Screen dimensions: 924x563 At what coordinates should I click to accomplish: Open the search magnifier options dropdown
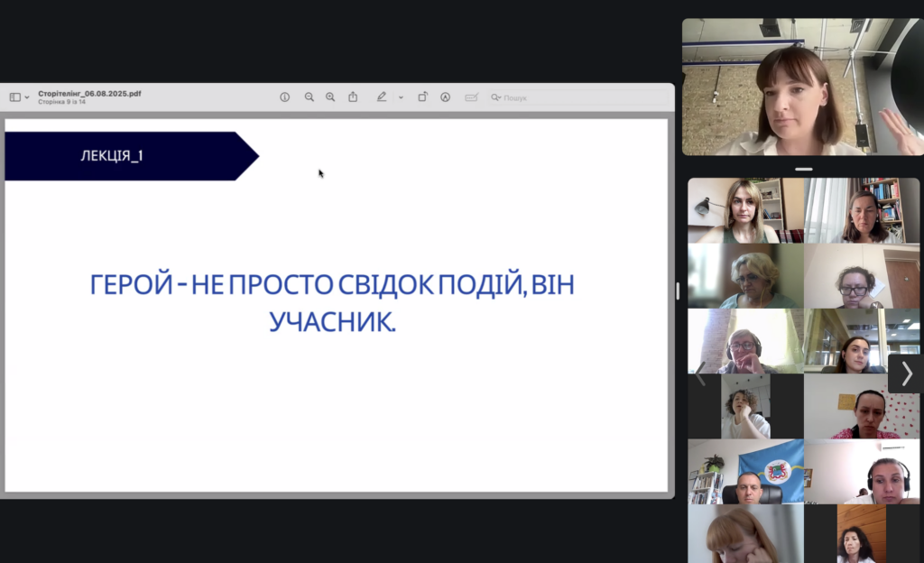point(496,97)
